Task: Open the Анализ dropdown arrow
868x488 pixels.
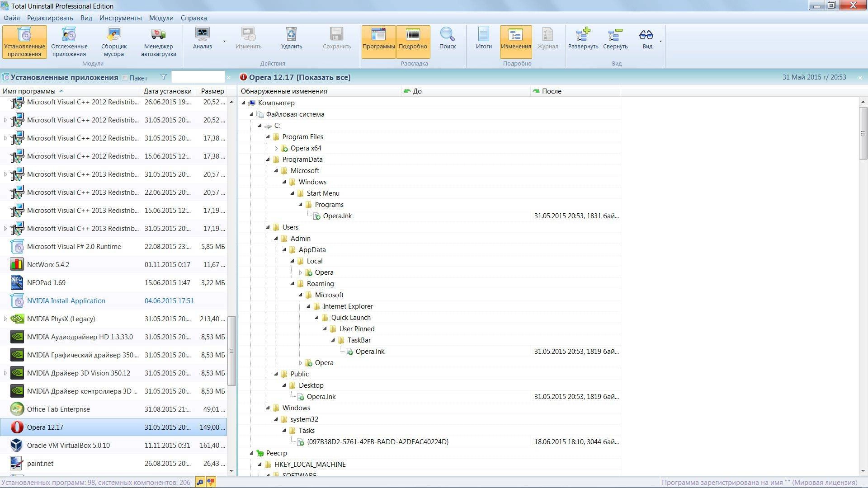Action: point(224,42)
